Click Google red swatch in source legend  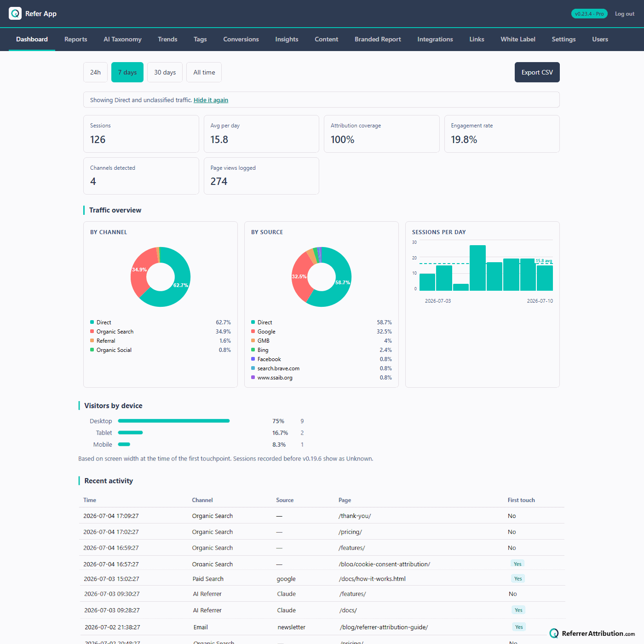pos(253,331)
